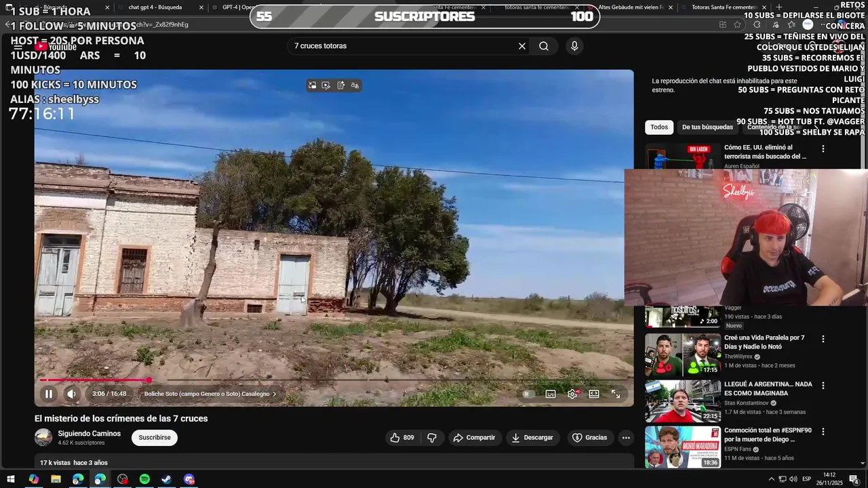
Task: Click the search magnifier button
Action: coord(544,46)
